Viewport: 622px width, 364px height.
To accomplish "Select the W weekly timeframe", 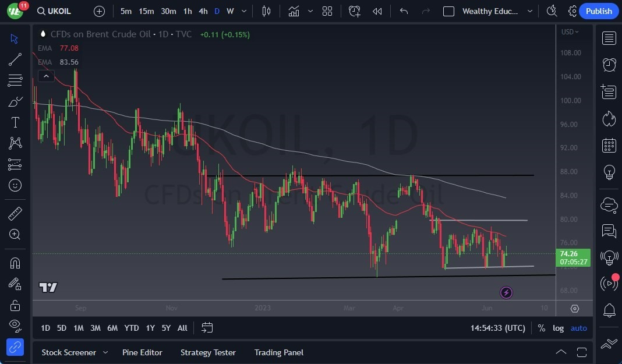I will (230, 11).
